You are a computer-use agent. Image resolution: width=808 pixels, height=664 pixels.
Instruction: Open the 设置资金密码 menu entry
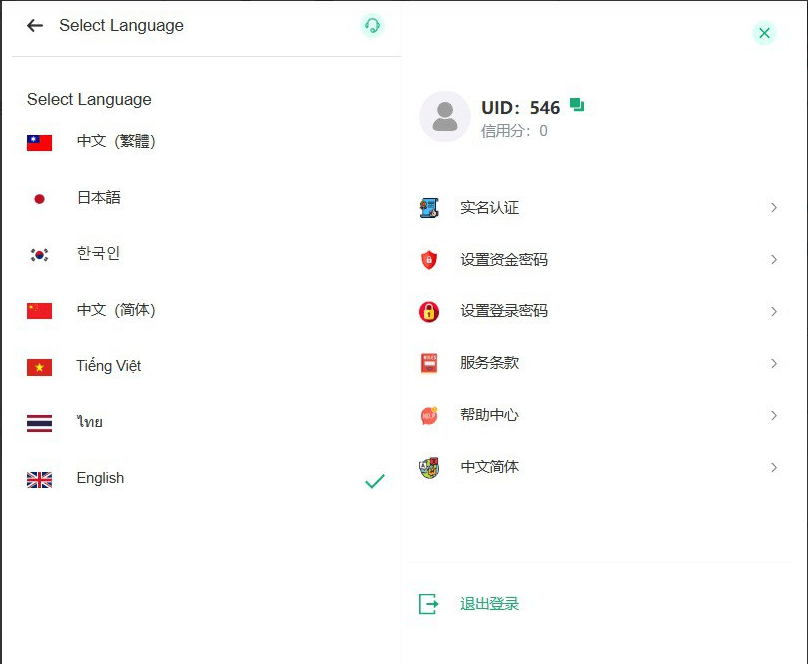tap(504, 260)
